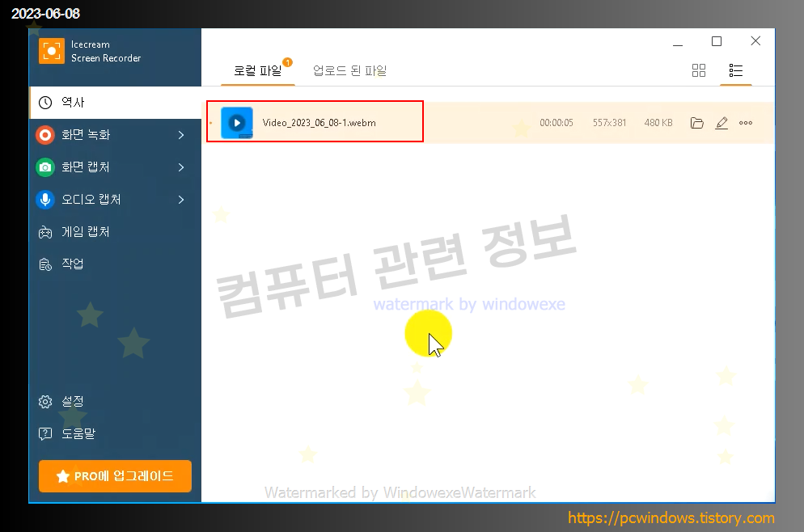Image resolution: width=804 pixels, height=532 pixels.
Task: Maximize the recorder window
Action: (717, 41)
